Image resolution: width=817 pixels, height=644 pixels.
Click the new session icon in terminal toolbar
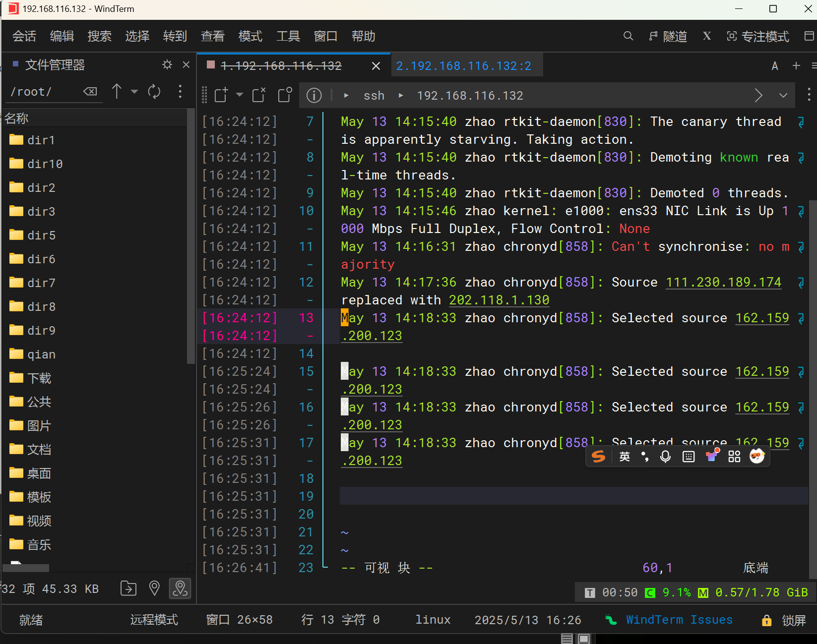pyautogui.click(x=221, y=95)
